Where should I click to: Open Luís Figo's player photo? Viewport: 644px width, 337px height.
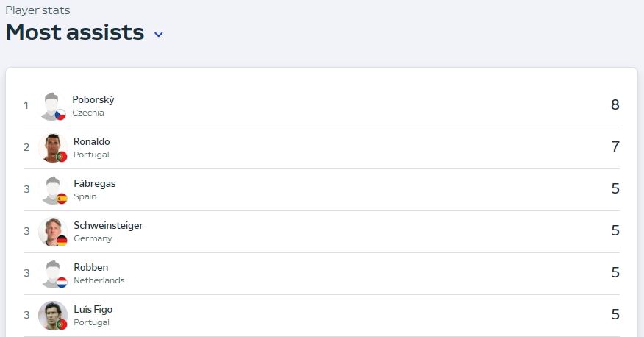click(x=53, y=316)
